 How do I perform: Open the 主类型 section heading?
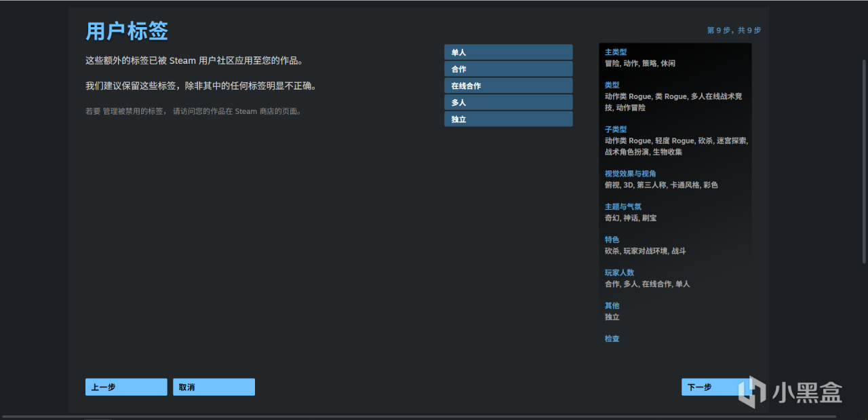tap(616, 52)
